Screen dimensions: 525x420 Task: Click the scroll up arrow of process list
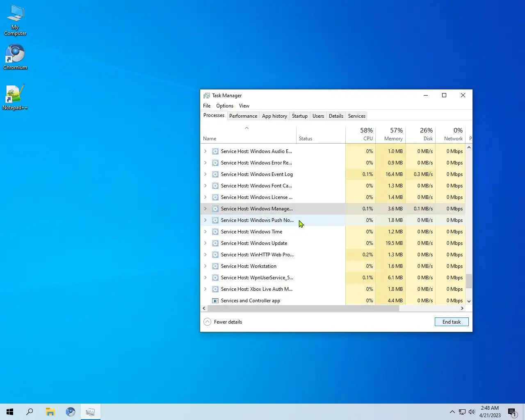click(x=469, y=147)
